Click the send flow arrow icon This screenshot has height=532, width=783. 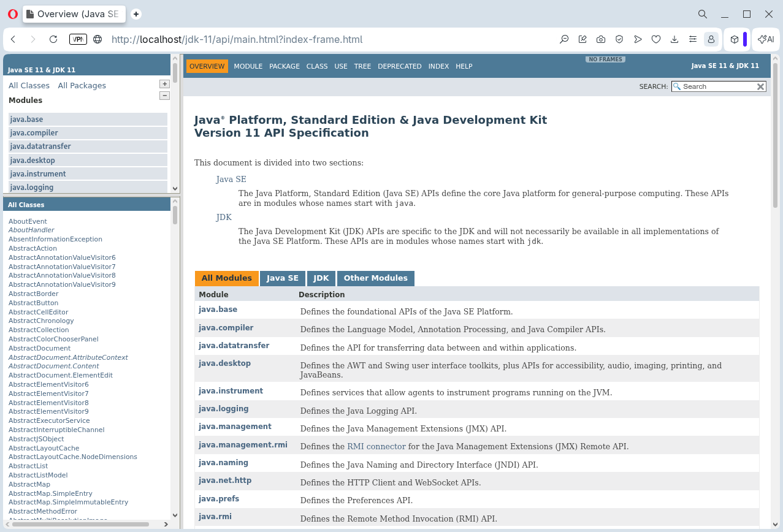coord(638,39)
